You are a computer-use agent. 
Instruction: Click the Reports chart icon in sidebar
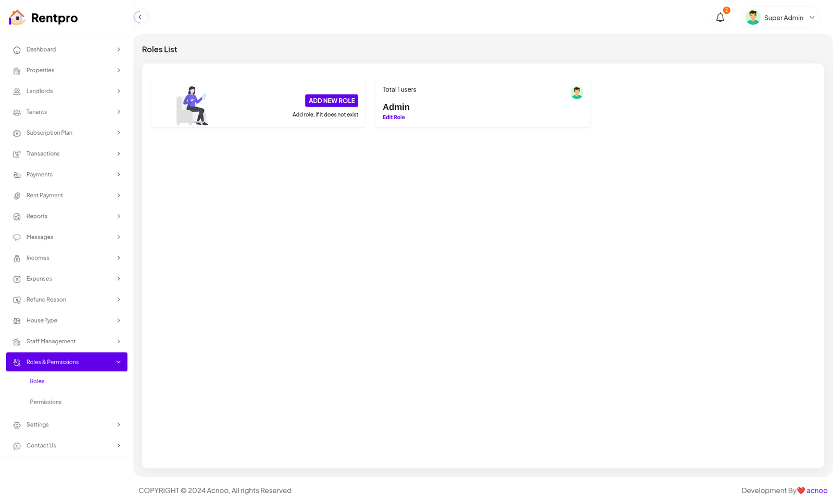tap(17, 216)
